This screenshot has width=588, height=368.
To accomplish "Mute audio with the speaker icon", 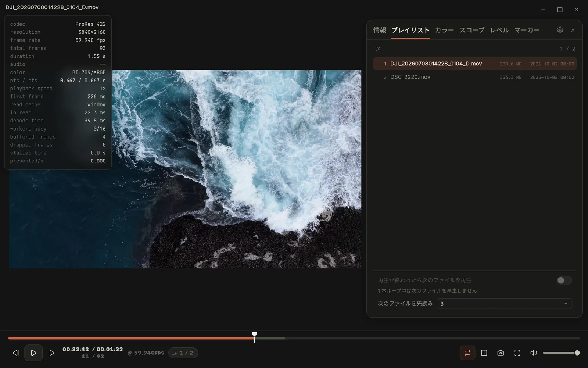I will pos(534,353).
